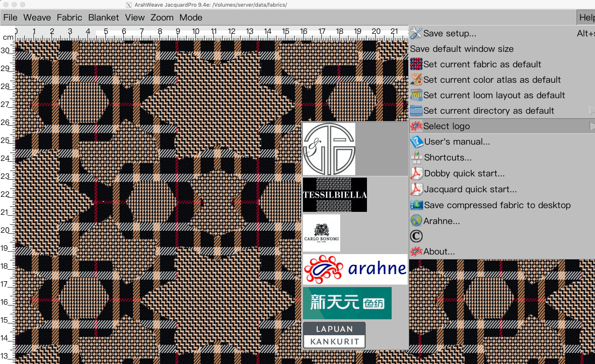
Task: Click the vertical ruler at 20 cm
Action: [6, 230]
